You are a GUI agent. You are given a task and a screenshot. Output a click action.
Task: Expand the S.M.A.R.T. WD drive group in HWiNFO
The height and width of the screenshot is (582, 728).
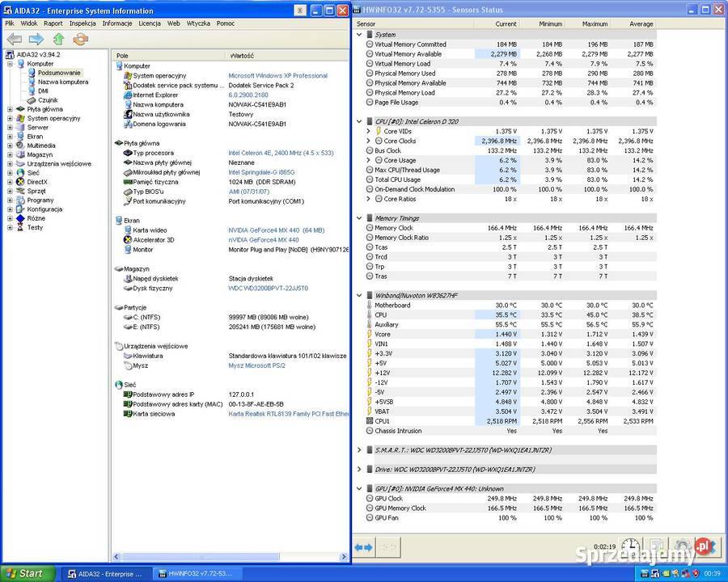point(358,450)
